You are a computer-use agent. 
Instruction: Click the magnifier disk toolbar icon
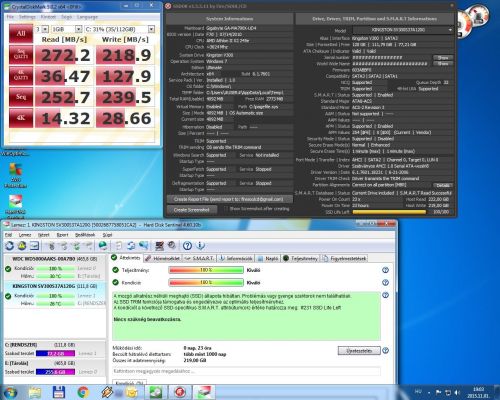[x=172, y=246]
